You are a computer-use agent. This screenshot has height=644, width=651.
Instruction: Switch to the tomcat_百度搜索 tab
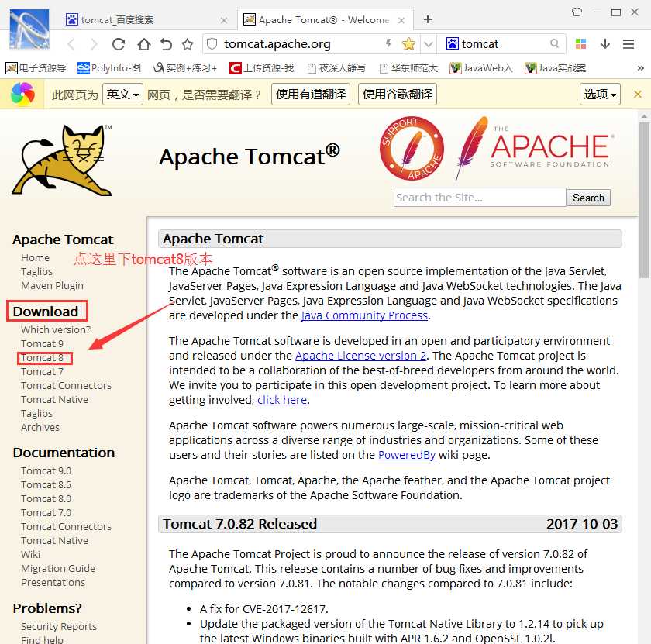point(147,19)
